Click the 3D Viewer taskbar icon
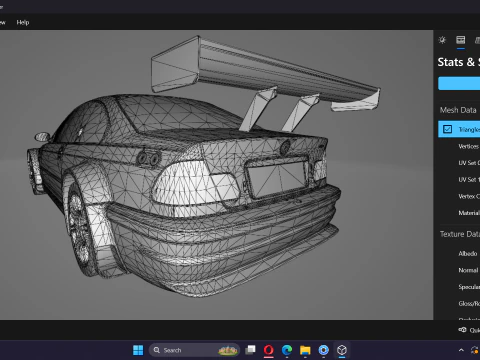The width and height of the screenshot is (480, 360). click(342, 350)
